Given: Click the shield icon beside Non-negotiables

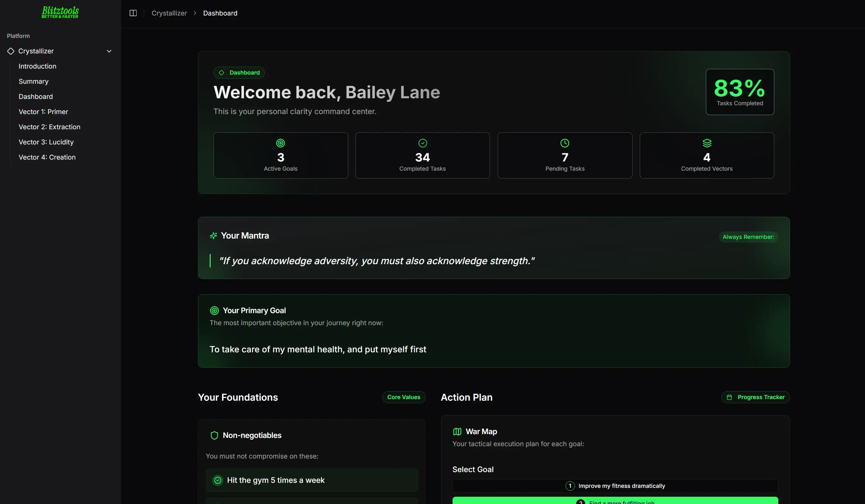Looking at the screenshot, I should (214, 435).
